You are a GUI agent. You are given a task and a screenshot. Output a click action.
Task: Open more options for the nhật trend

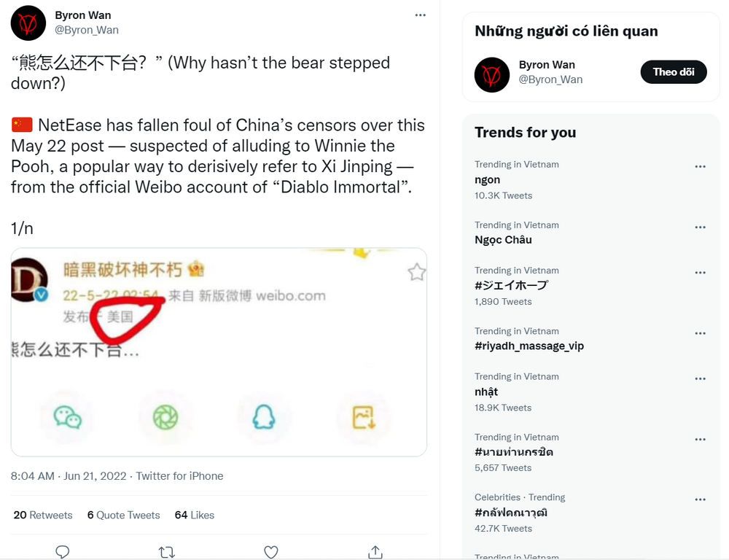pyautogui.click(x=700, y=378)
